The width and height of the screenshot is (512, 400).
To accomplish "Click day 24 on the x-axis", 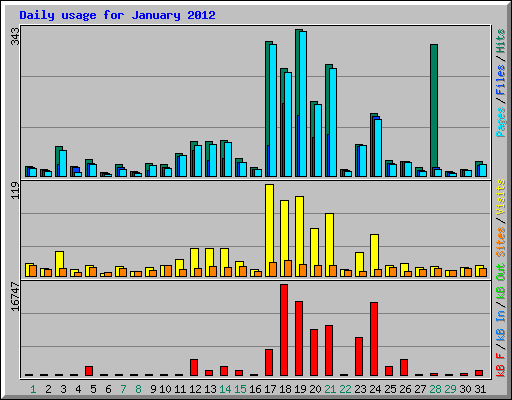I will tap(375, 389).
